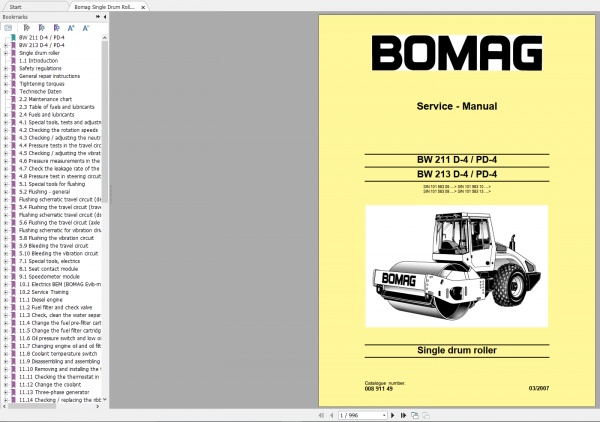The image size is (600, 422).
Task: Click the roller illustration on the cover page
Action: pyautogui.click(x=457, y=266)
